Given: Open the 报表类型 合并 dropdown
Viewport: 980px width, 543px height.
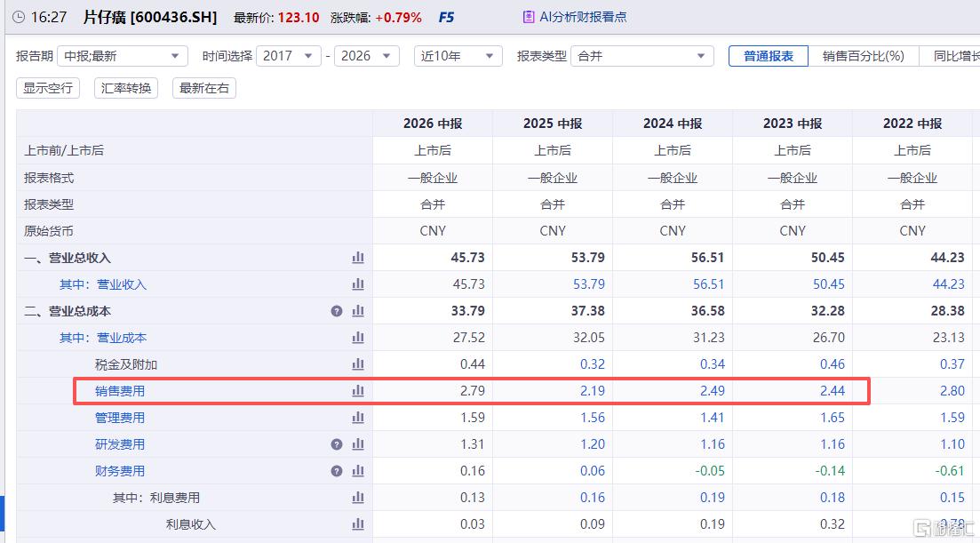Looking at the screenshot, I should (641, 56).
